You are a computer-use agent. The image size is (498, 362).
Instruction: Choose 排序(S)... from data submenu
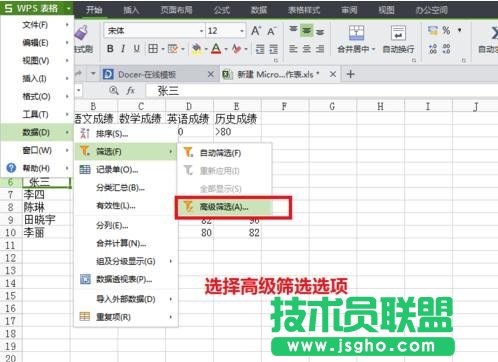(126, 134)
